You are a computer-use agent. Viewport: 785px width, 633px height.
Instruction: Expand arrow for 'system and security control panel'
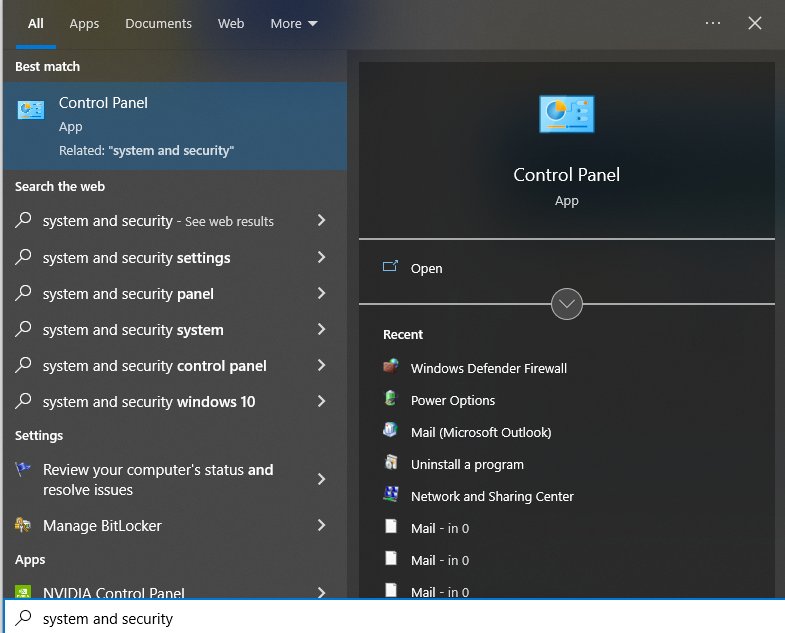click(321, 365)
